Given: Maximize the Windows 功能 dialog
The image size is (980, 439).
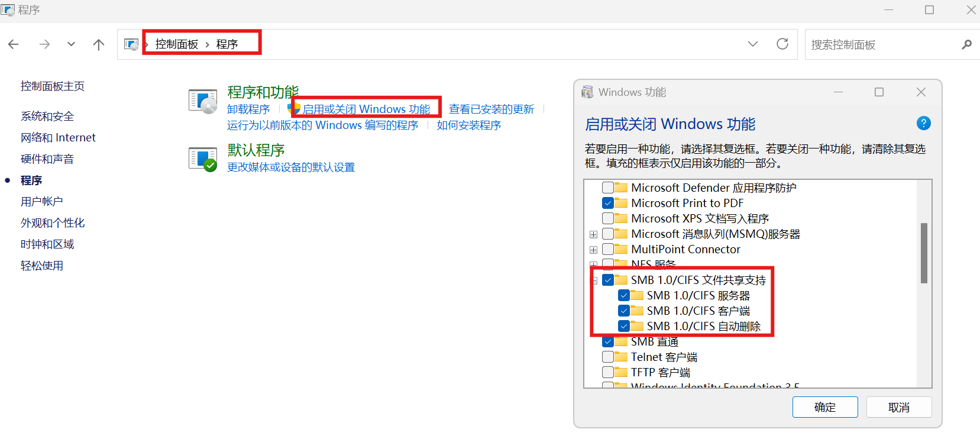Looking at the screenshot, I should tap(879, 92).
